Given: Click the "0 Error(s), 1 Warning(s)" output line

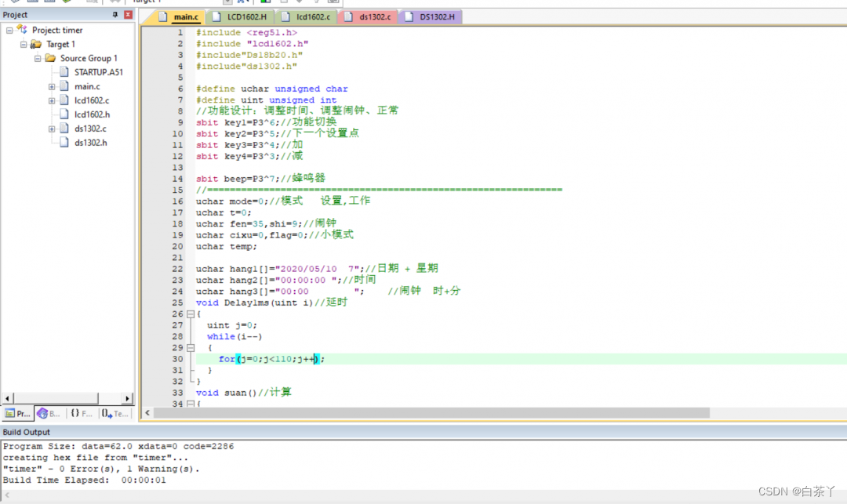Looking at the screenshot, I should [101, 469].
